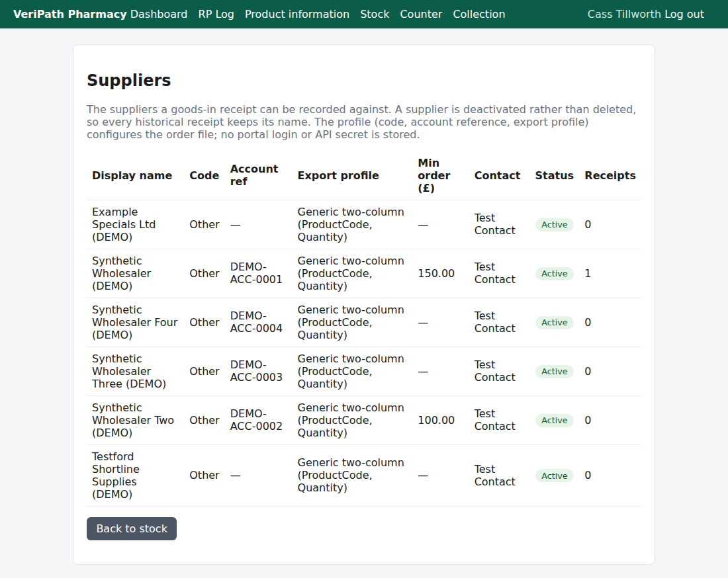Click the Min order (£) column header

(x=434, y=175)
